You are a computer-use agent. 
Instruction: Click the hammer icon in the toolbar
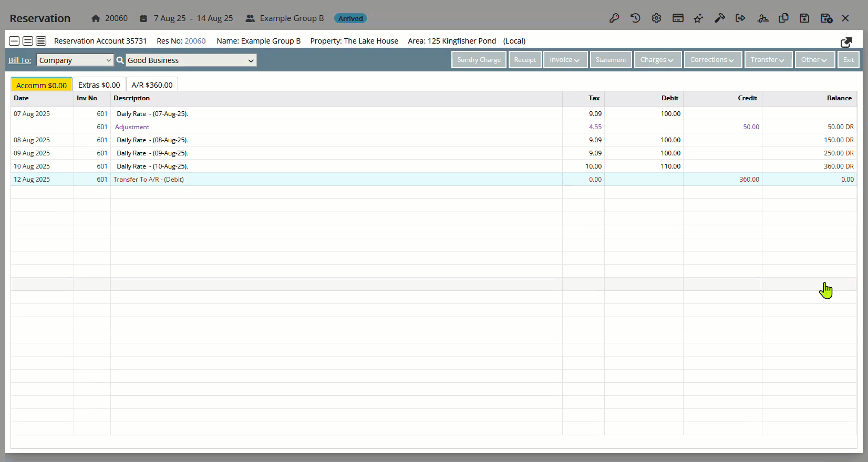(720, 18)
